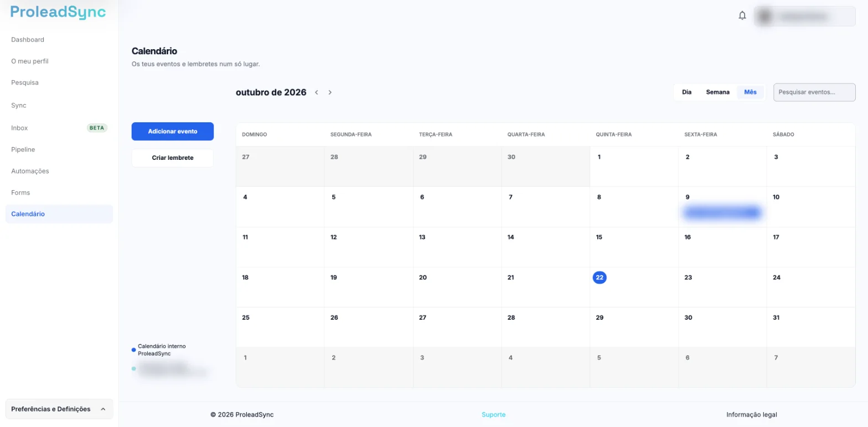Click the teal dot of second calendar
The image size is (868, 427).
tap(133, 368)
